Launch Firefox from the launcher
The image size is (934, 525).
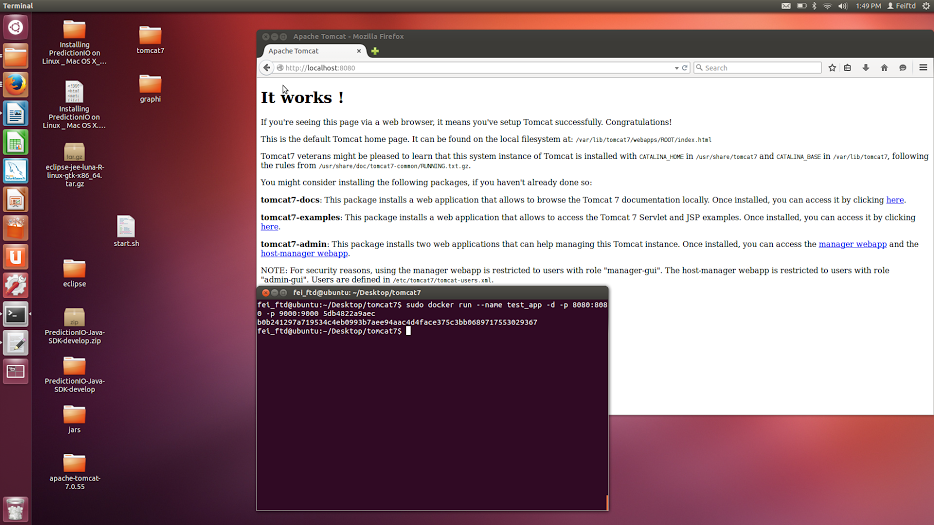coord(15,85)
